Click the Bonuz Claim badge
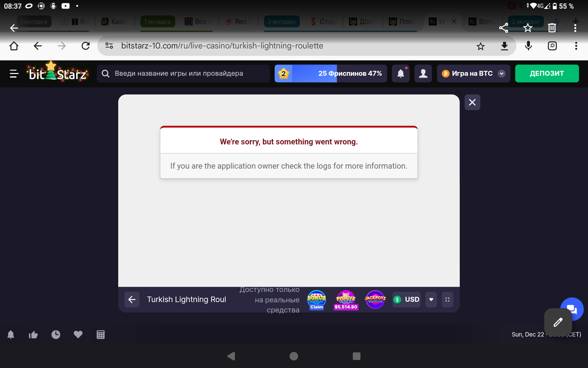The height and width of the screenshot is (368, 588). point(316,300)
